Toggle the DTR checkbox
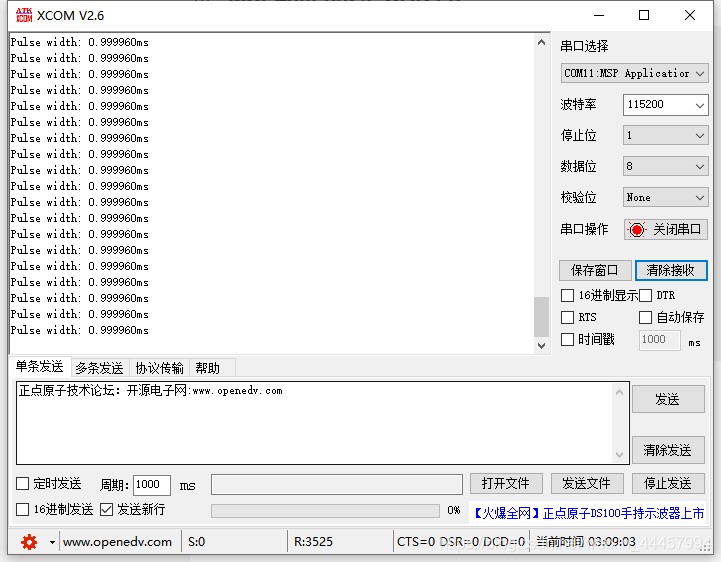 click(x=645, y=295)
